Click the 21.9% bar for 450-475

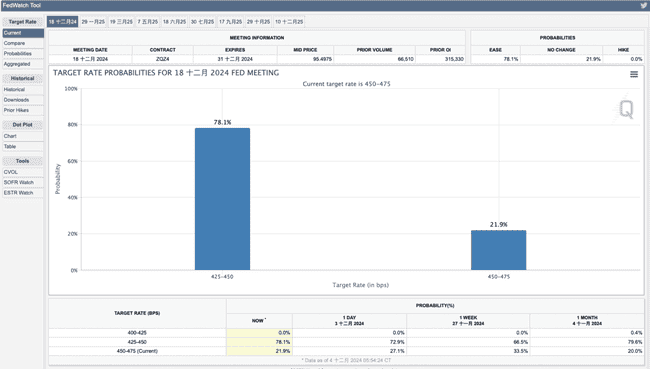(498, 250)
